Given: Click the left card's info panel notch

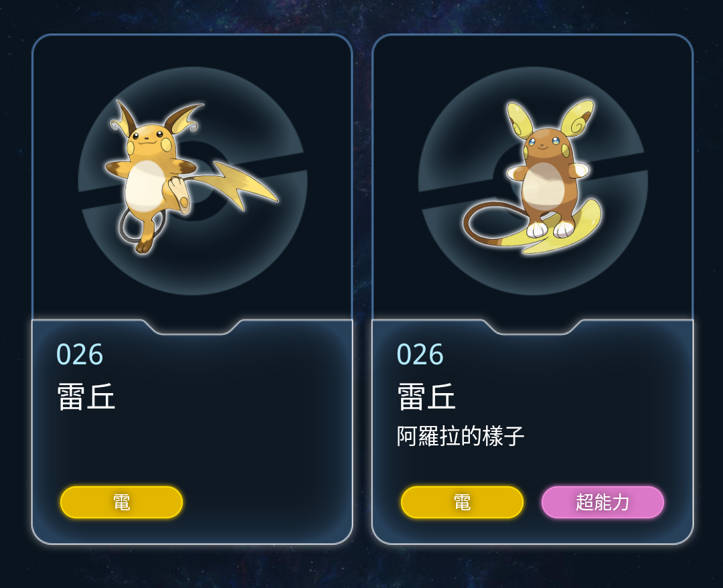Looking at the screenshot, I should (192, 327).
